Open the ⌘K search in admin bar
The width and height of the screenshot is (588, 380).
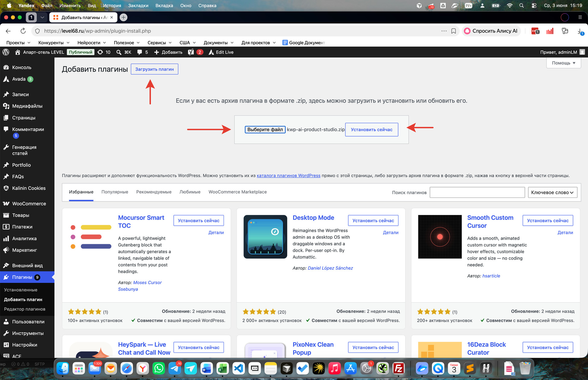124,52
